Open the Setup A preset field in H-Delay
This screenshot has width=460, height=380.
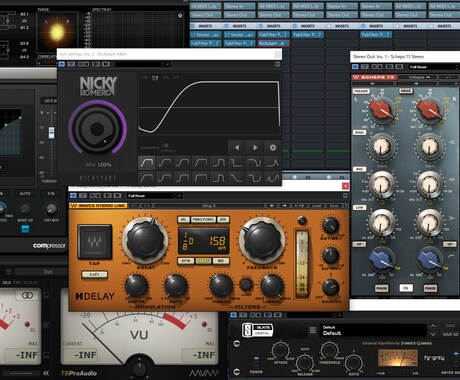pos(209,206)
